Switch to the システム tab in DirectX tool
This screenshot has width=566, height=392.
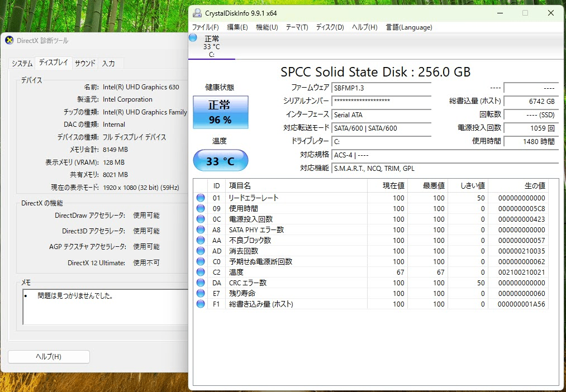pyautogui.click(x=22, y=64)
